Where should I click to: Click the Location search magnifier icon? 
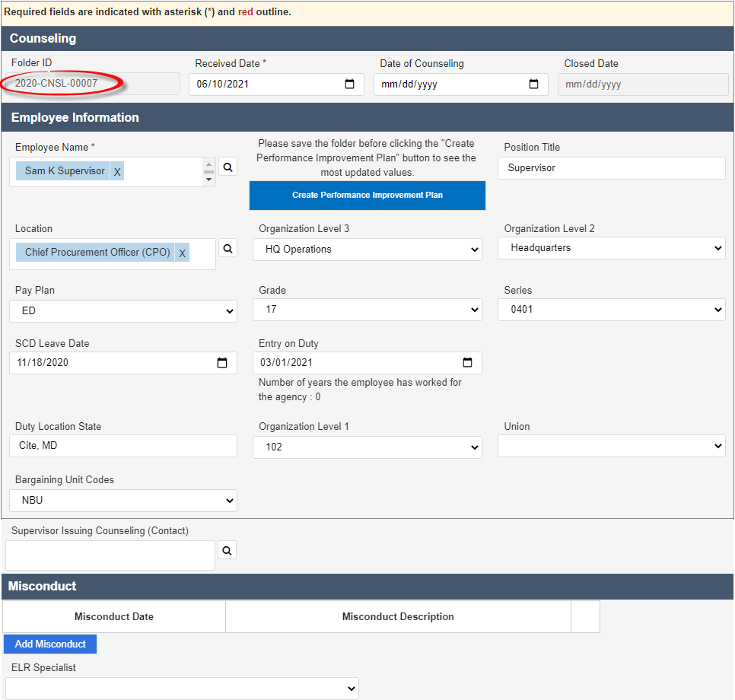click(x=228, y=249)
